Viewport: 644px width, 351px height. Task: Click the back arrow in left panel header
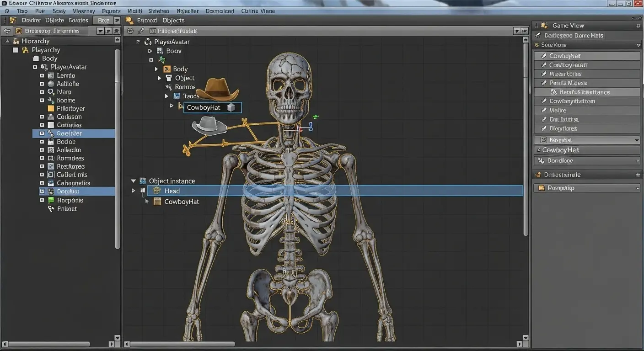6,31
